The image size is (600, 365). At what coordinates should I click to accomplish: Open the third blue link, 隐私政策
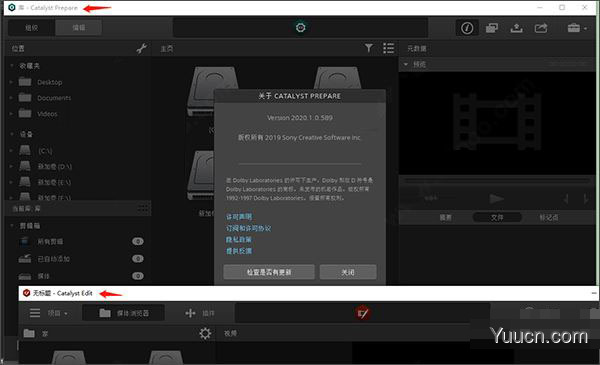coord(239,240)
